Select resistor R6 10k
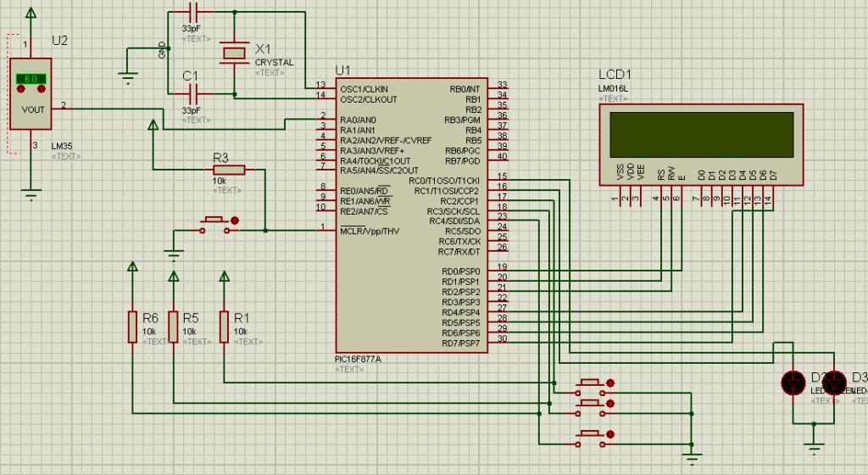868x475 pixels. click(132, 327)
